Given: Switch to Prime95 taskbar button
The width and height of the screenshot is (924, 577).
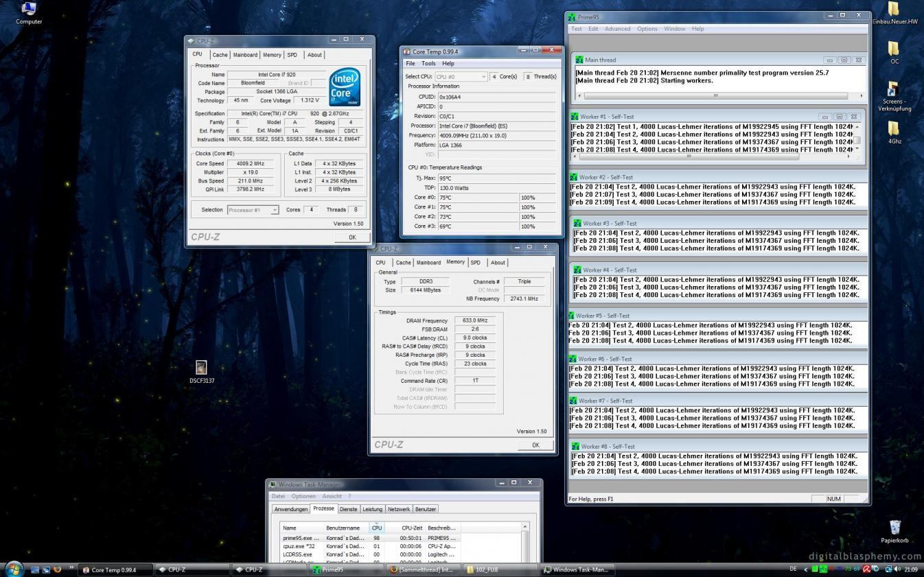Looking at the screenshot, I should point(346,569).
